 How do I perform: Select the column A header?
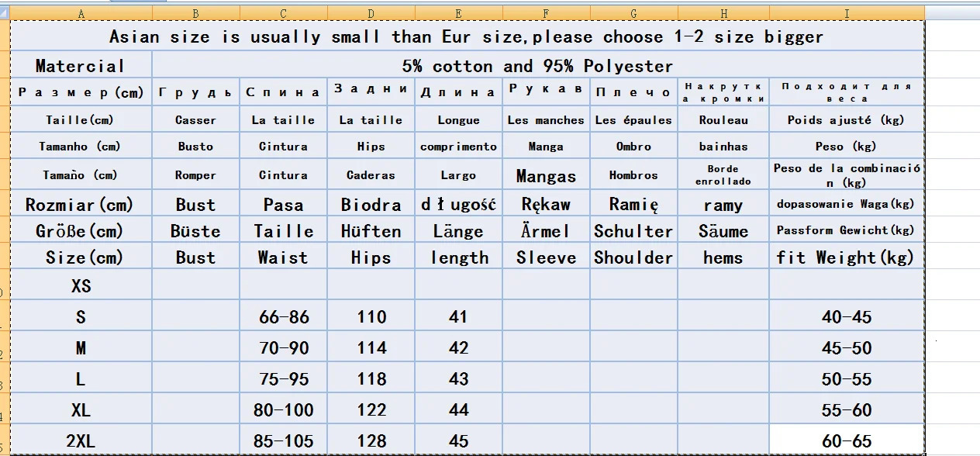tap(81, 13)
